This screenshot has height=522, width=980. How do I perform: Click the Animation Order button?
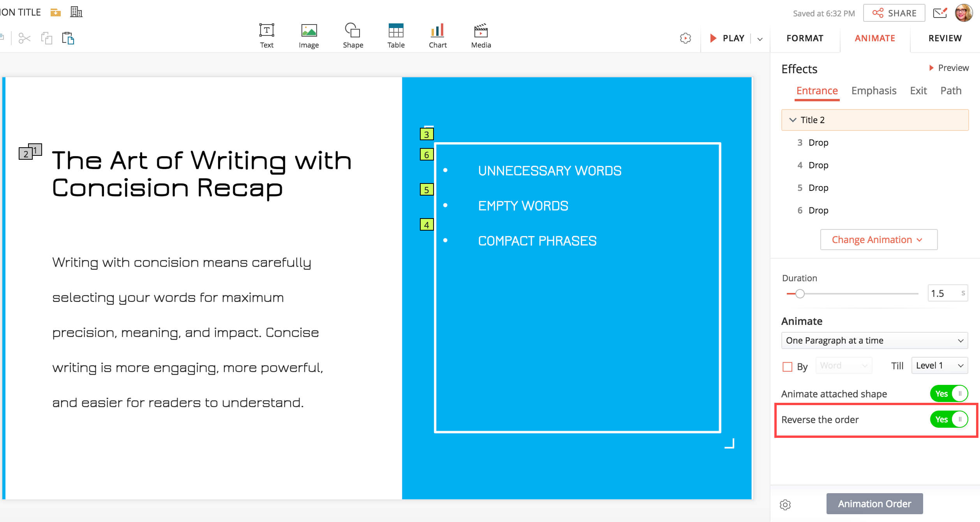point(874,504)
